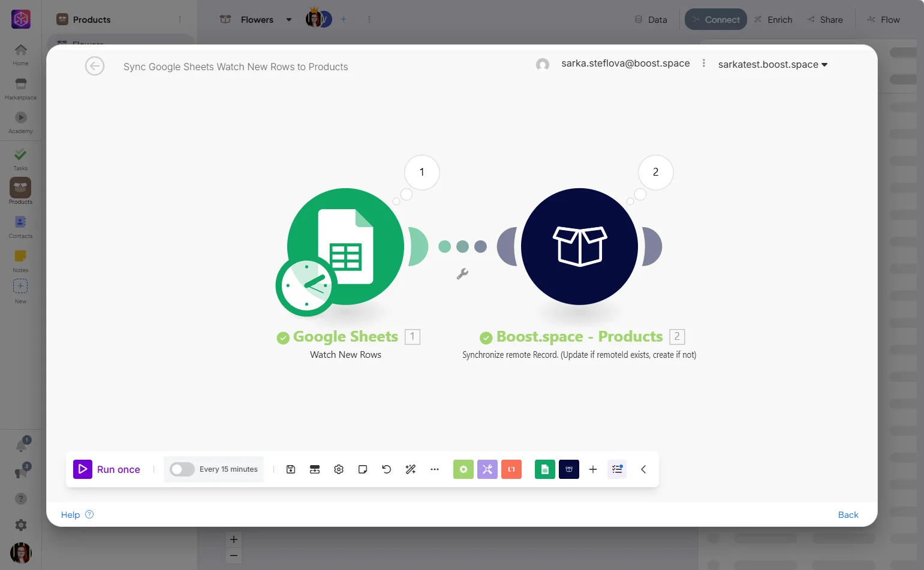
Task: Click the save scenario disk icon
Action: 291,469
